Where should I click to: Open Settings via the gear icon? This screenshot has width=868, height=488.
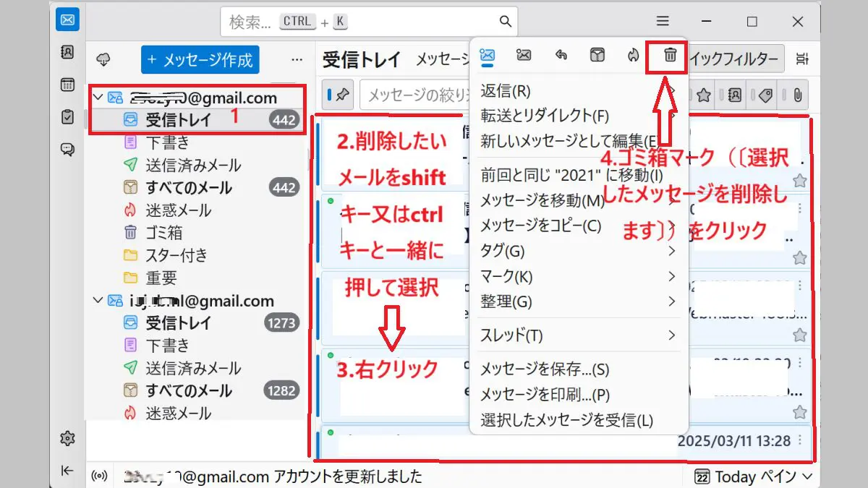coord(67,438)
